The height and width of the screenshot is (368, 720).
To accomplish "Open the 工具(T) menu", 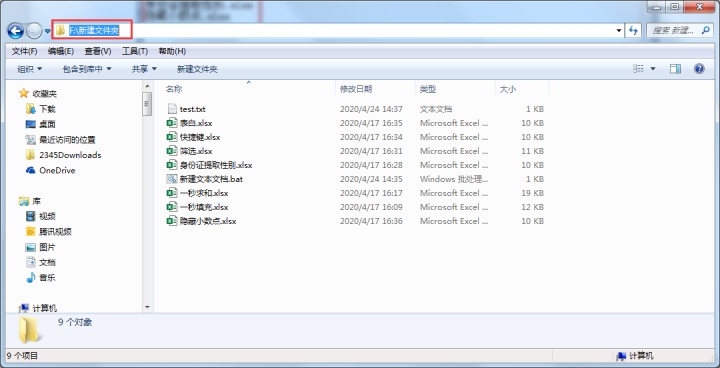I will coord(135,51).
